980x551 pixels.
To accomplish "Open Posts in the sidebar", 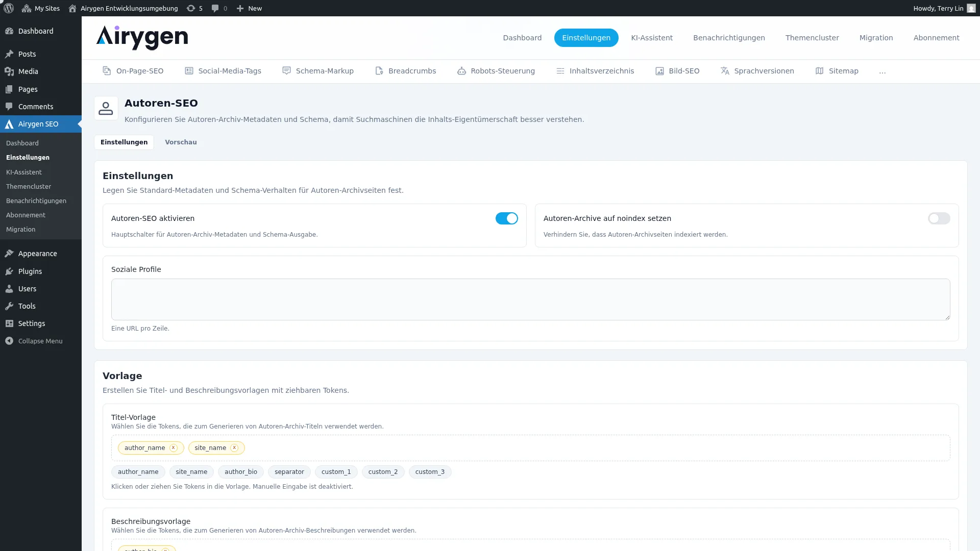I will point(41,54).
